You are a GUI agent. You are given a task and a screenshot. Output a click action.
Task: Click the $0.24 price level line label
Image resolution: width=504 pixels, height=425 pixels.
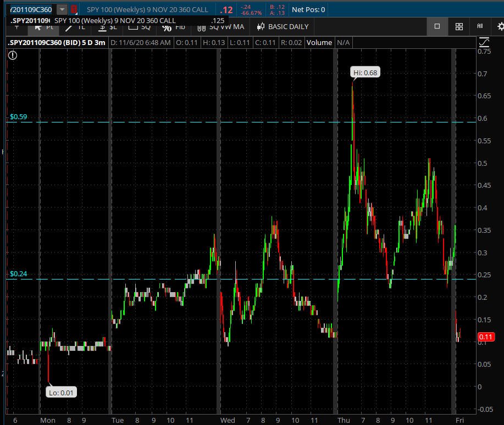pyautogui.click(x=18, y=274)
